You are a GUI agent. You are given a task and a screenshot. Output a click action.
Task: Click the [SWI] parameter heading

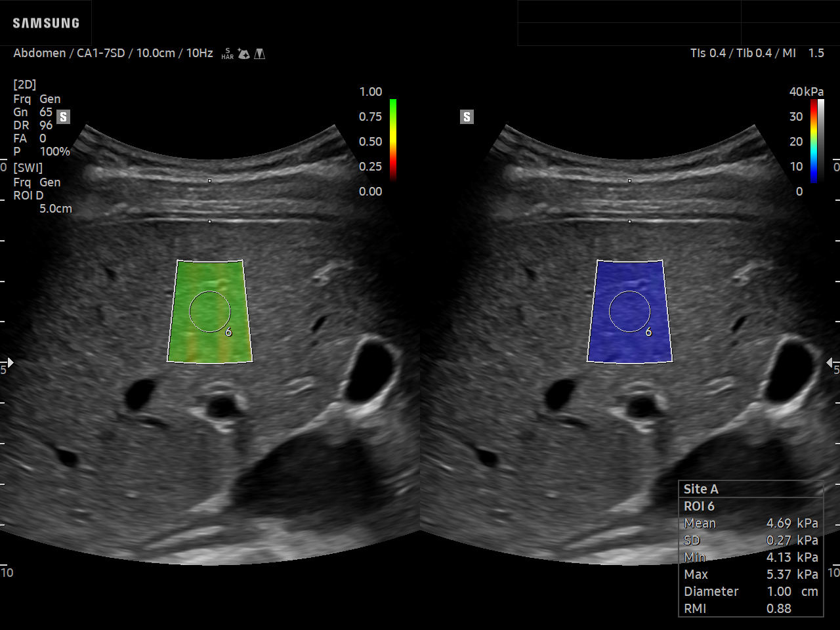[x=28, y=168]
